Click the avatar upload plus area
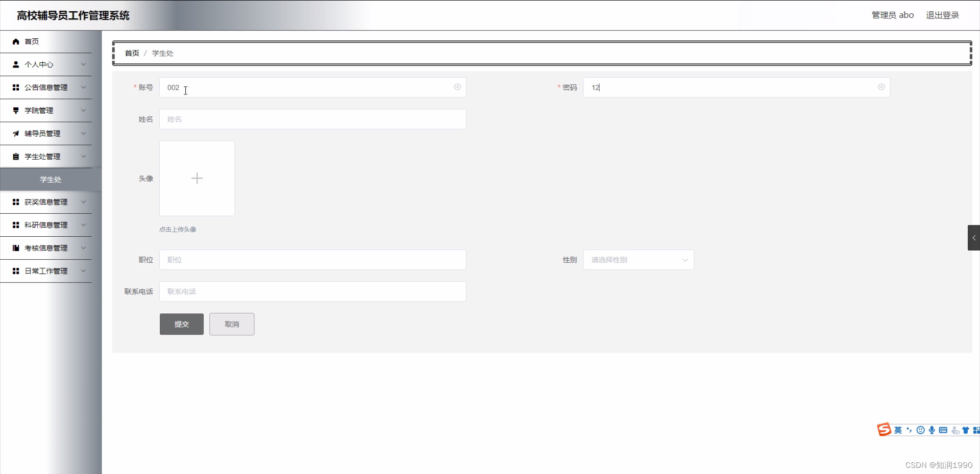Image resolution: width=980 pixels, height=474 pixels. coord(197,178)
